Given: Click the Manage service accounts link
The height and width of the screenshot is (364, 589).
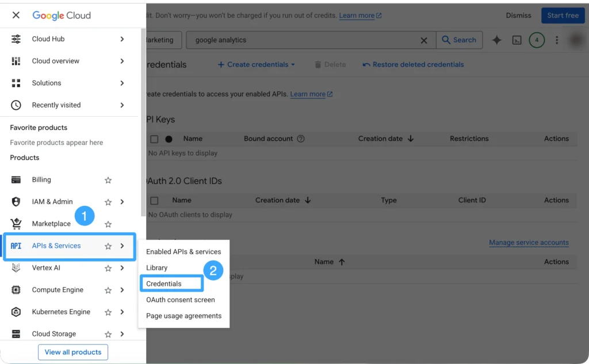Looking at the screenshot, I should click(529, 243).
